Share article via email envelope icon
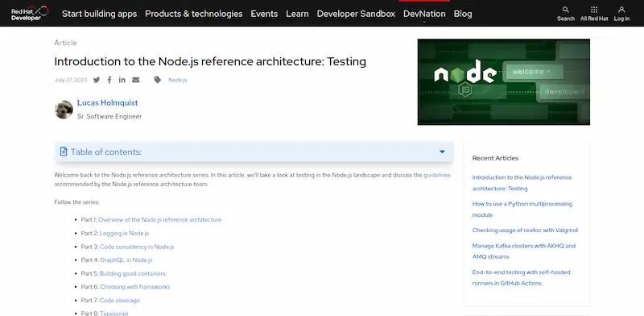The width and height of the screenshot is (644, 316). pos(135,80)
